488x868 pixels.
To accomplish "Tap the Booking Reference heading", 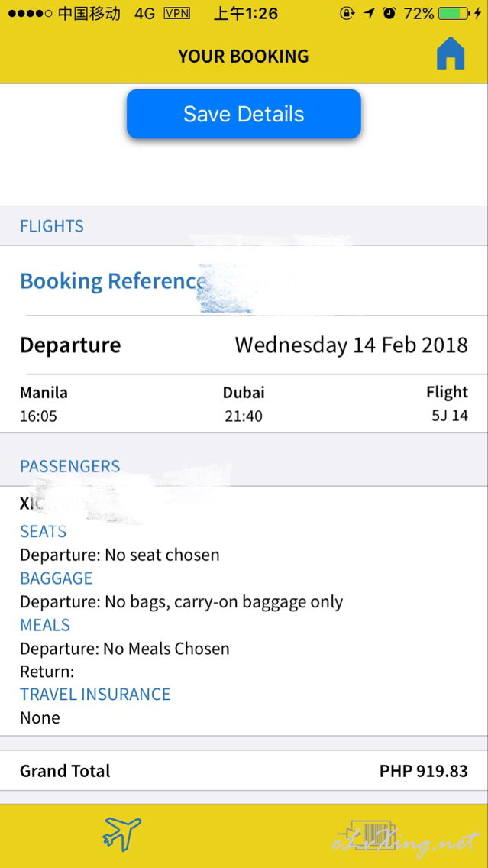I will 113,281.
